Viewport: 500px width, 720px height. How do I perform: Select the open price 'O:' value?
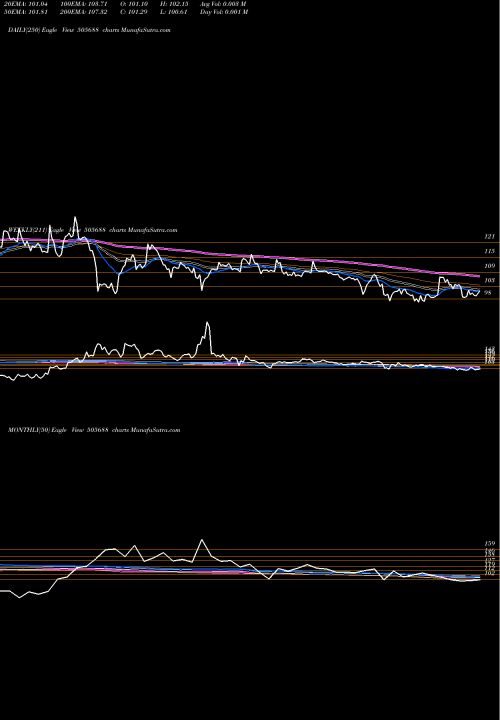click(x=134, y=4)
